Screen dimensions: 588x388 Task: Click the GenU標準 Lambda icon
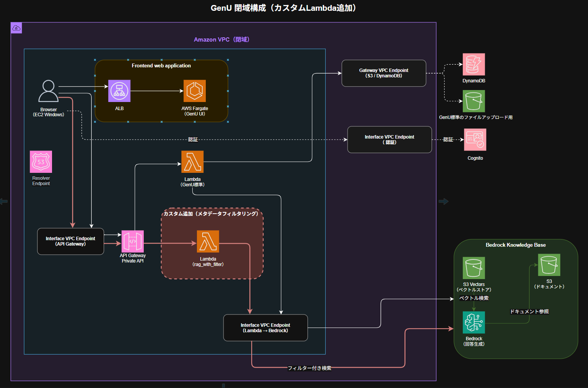(x=192, y=162)
